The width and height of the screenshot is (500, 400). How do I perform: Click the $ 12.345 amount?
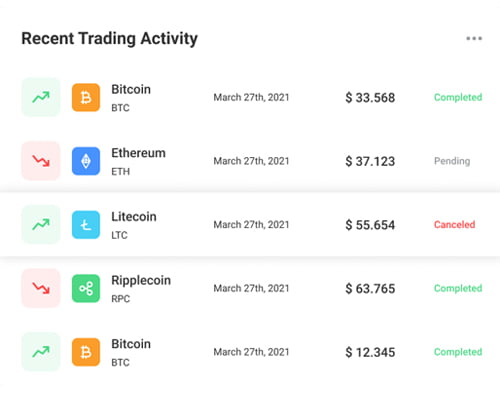[x=370, y=352]
